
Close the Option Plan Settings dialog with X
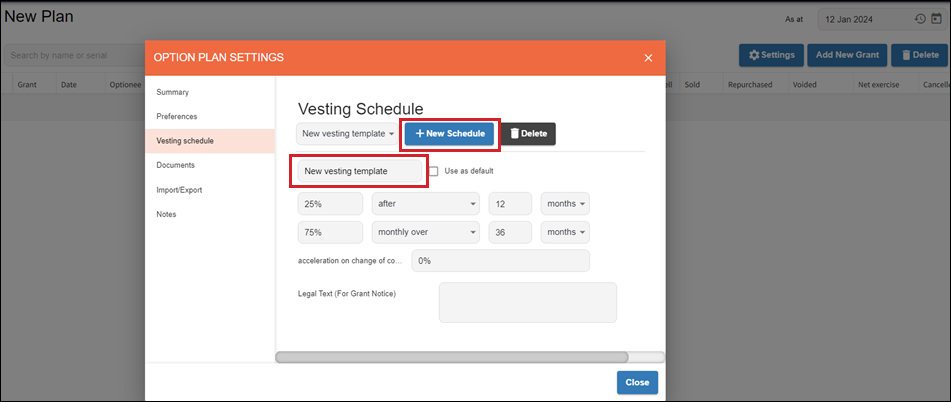click(x=648, y=58)
